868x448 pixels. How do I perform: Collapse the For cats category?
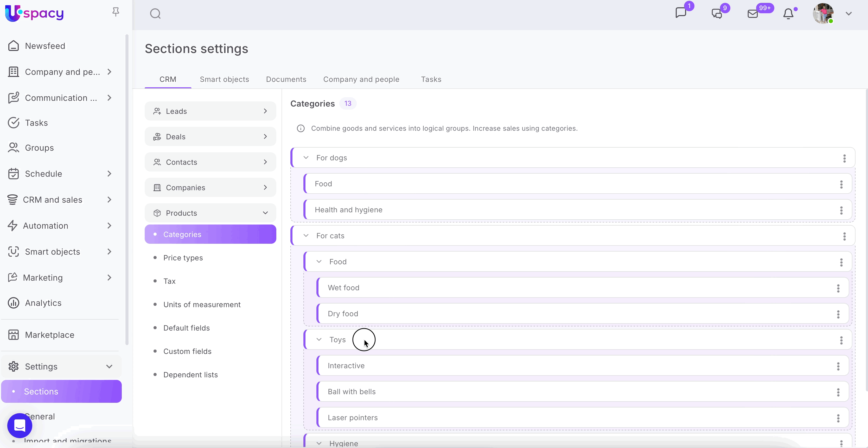coord(306,236)
